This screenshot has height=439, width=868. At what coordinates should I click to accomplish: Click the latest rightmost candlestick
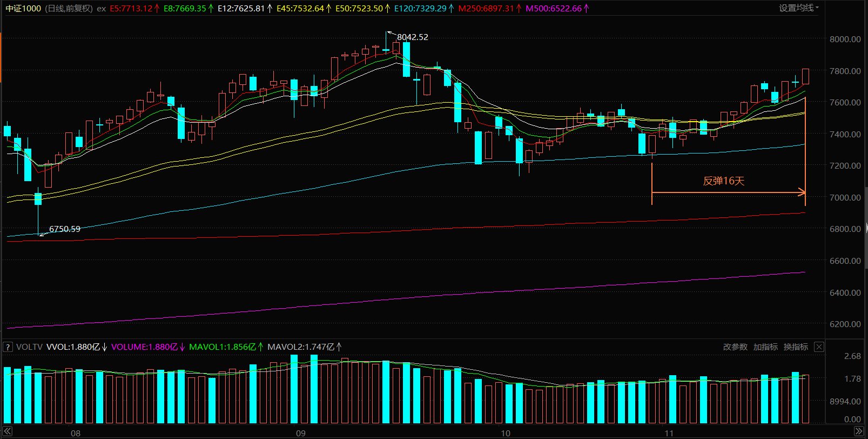(x=806, y=76)
